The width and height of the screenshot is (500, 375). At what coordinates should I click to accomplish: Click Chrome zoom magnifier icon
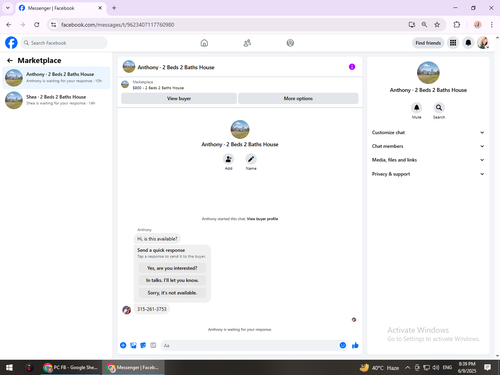pyautogui.click(x=424, y=24)
